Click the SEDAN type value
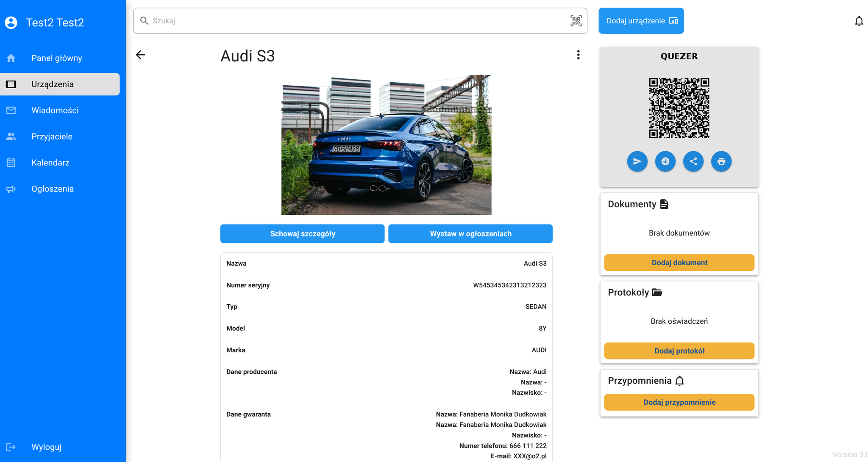Screen dimensions: 868x462 pos(536,307)
